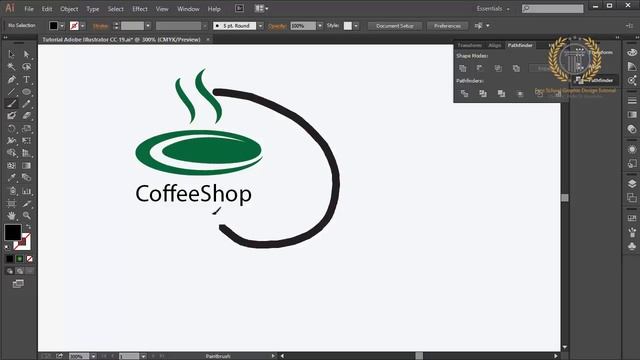Click the Unite shape mode icon
Image resolution: width=640 pixels, height=360 pixels.
point(462,68)
